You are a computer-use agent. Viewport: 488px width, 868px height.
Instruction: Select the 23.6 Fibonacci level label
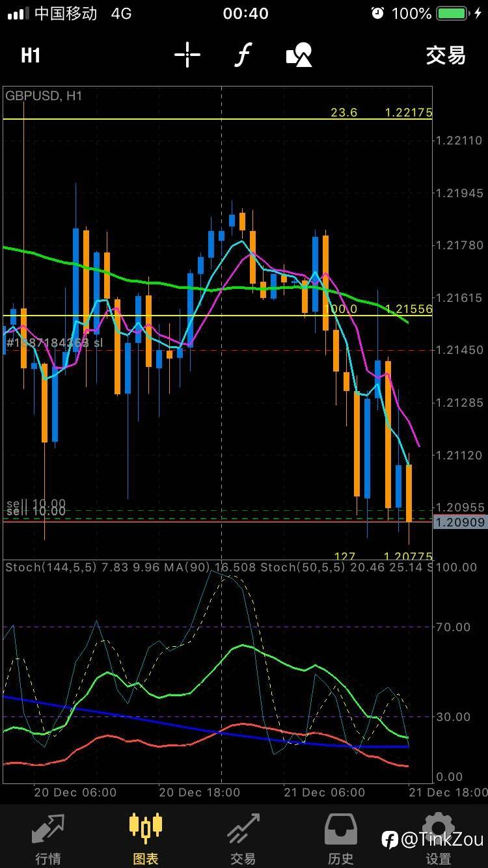pos(344,113)
